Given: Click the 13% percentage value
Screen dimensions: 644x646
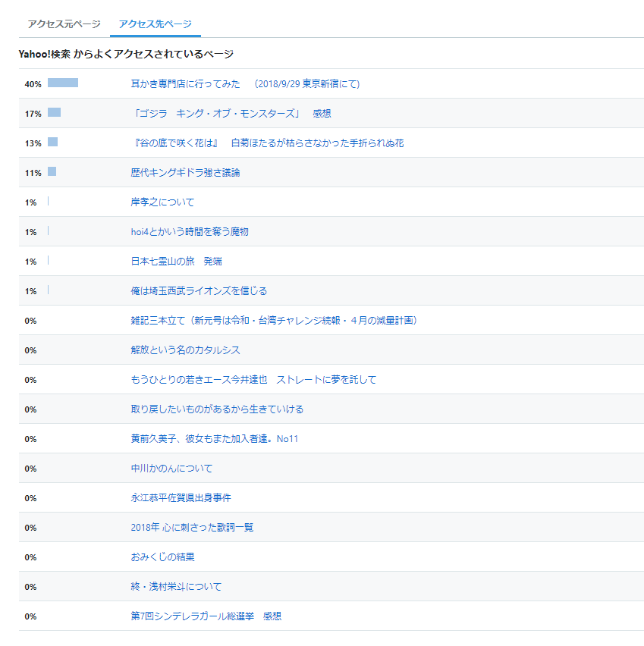Looking at the screenshot, I should pyautogui.click(x=33, y=144).
